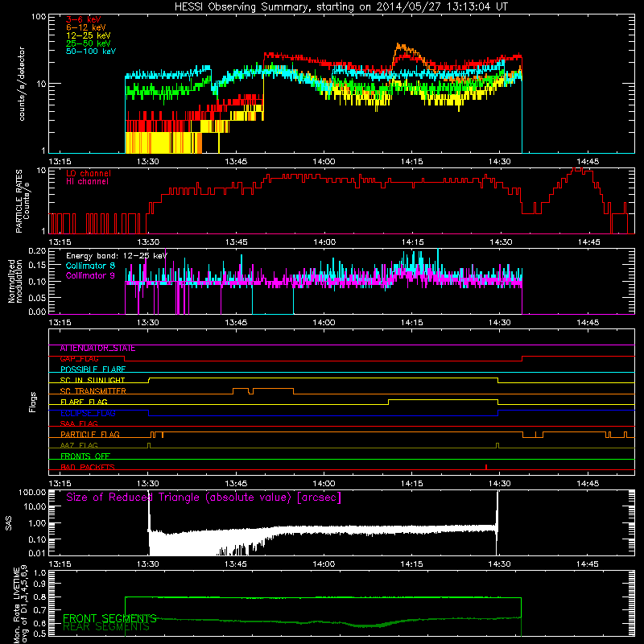Click the Normalized modulation axis label
This screenshot has height=644, width=644.
coord(15,281)
